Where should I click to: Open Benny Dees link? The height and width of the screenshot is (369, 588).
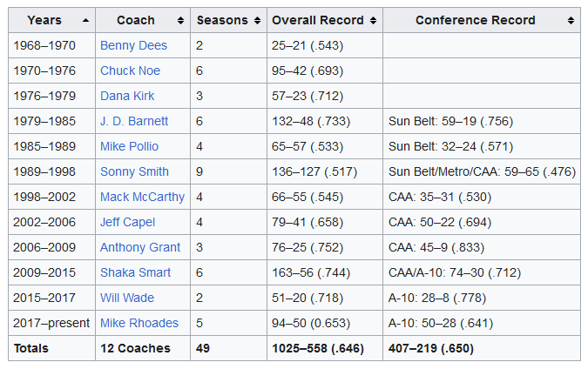[133, 45]
